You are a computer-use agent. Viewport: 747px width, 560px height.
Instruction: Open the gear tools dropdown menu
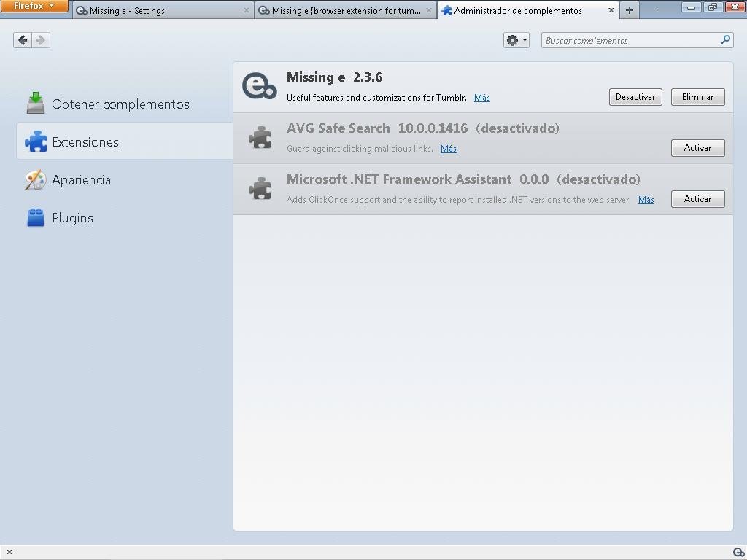516,41
